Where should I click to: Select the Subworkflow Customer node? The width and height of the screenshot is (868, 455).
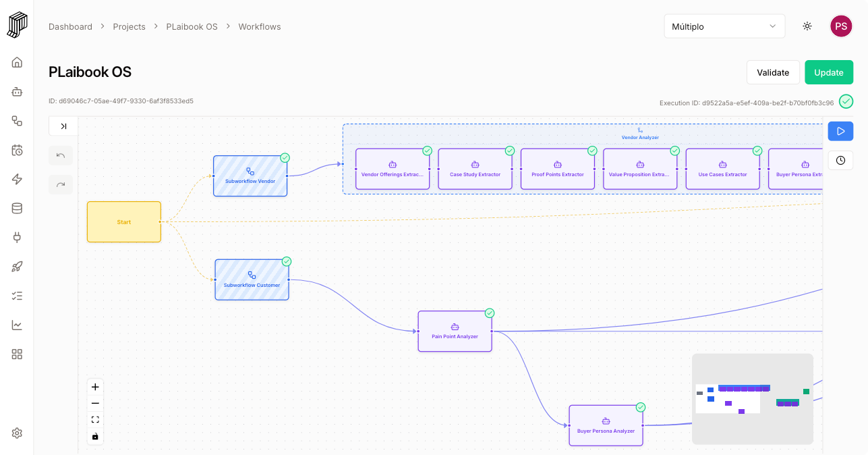(252, 279)
